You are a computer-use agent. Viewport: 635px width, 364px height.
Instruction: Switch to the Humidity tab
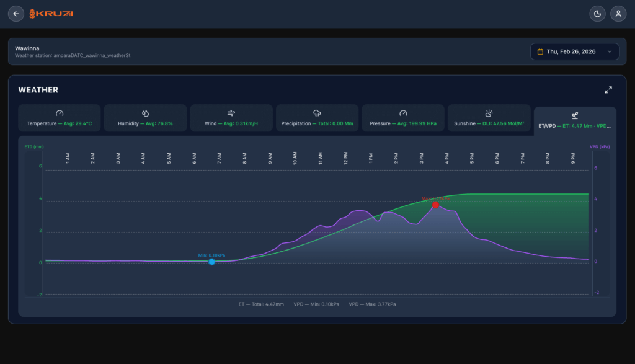click(145, 118)
